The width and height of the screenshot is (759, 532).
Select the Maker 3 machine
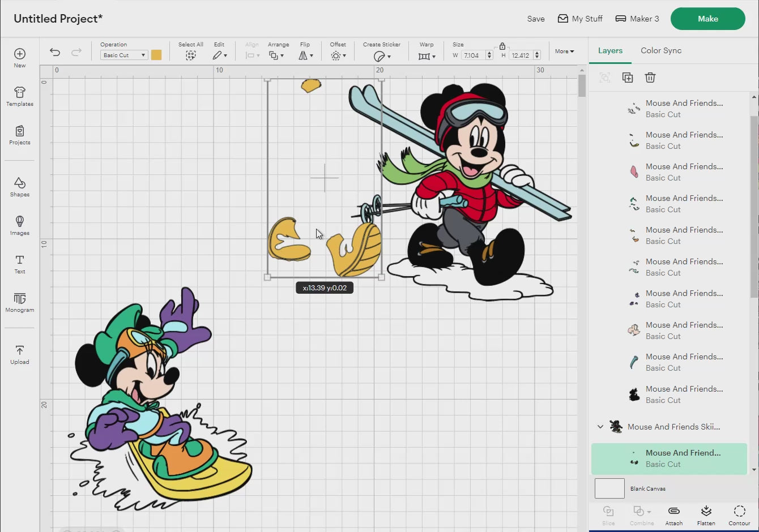pos(637,19)
